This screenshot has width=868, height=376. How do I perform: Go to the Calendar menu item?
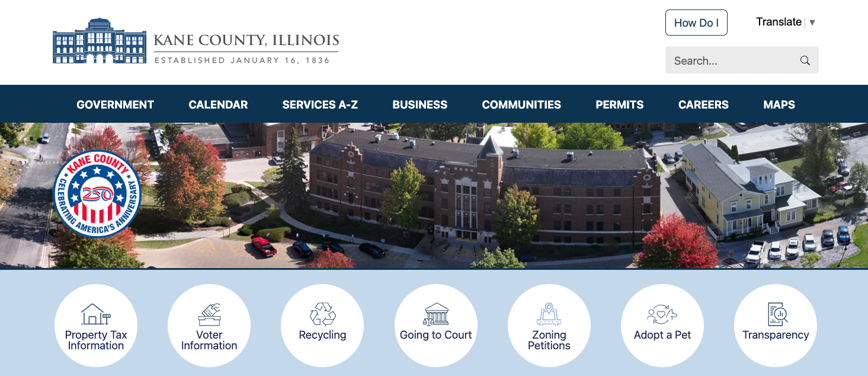218,104
